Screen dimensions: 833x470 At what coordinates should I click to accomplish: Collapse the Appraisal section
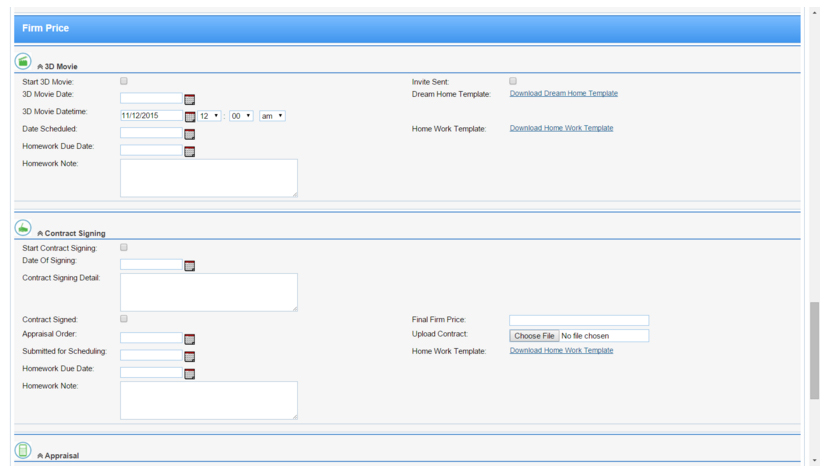point(40,456)
